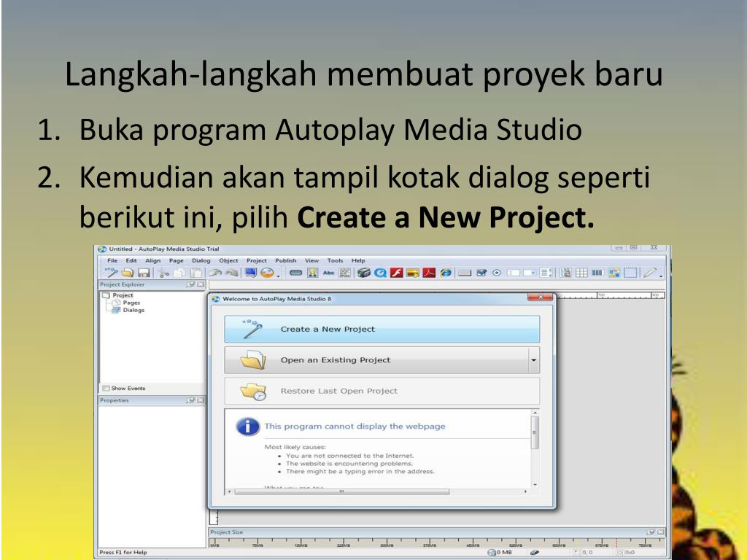This screenshot has height=560, width=747.
Task: Open the Help menu
Action: (358, 260)
